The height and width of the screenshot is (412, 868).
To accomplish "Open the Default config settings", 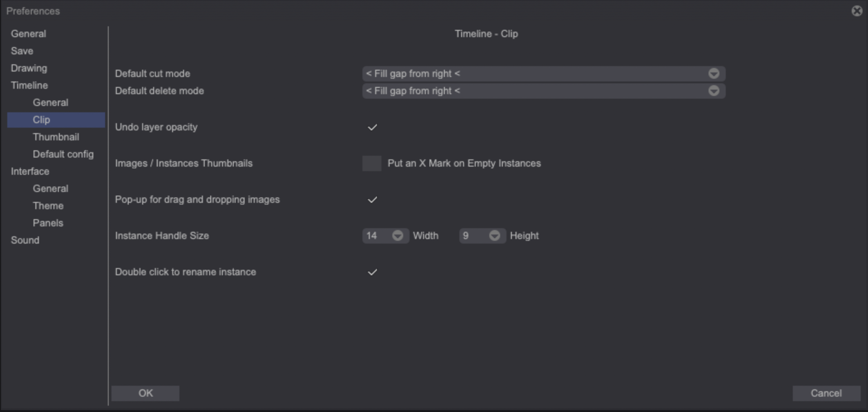I will pyautogui.click(x=63, y=154).
